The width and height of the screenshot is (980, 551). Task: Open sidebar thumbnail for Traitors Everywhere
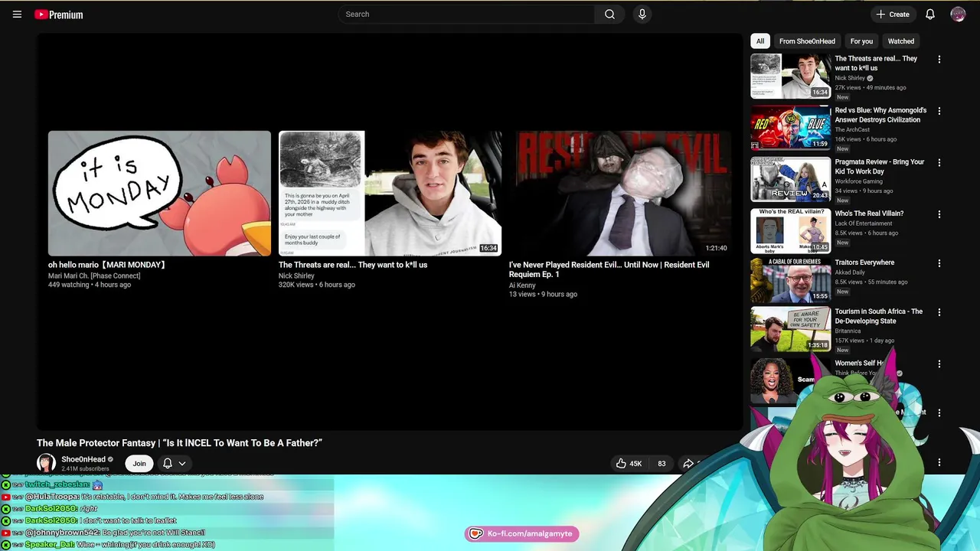click(x=790, y=280)
